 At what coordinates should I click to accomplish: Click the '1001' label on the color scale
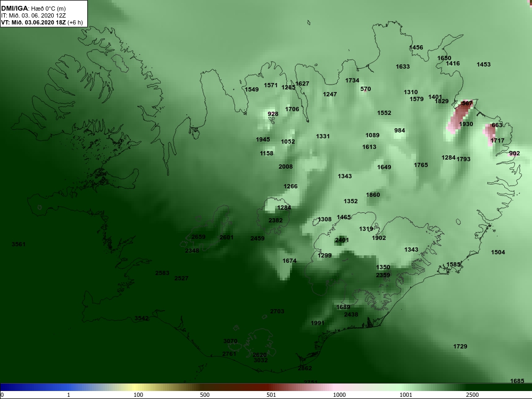pos(406,395)
